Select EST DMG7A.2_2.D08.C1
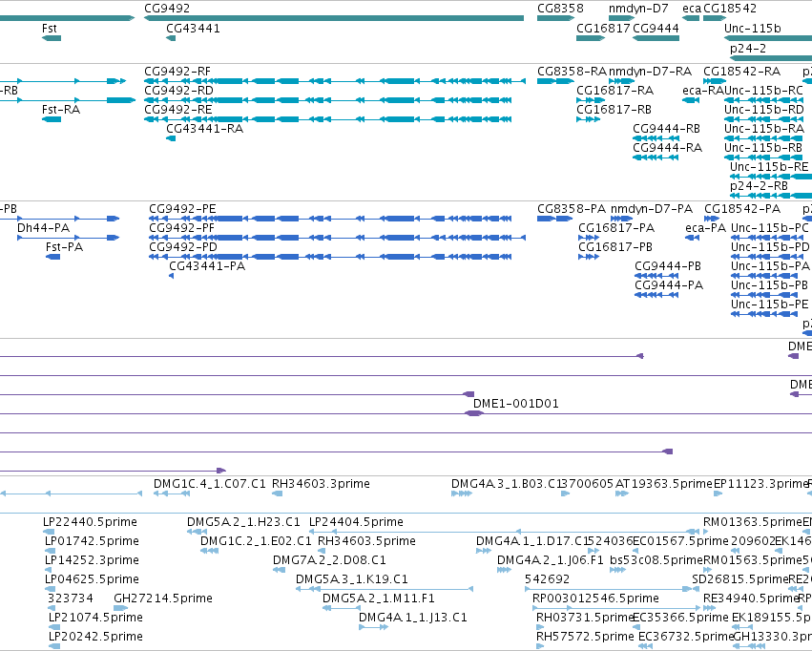The width and height of the screenshot is (812, 651). point(329,560)
